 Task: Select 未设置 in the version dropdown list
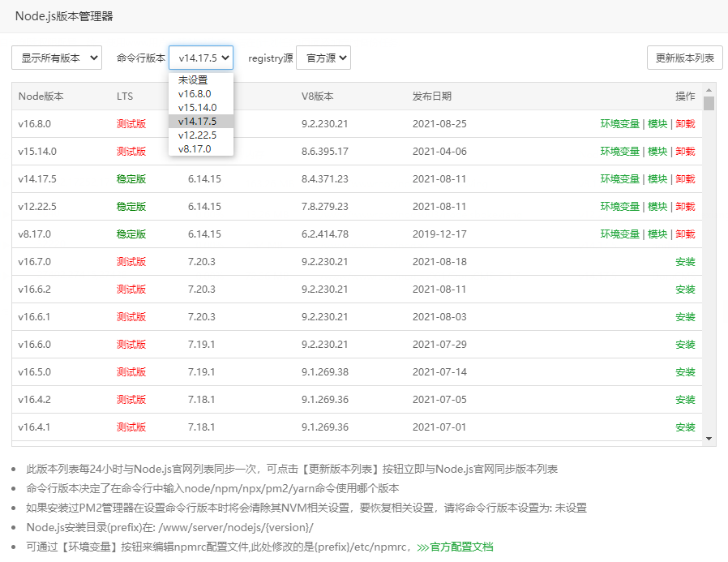click(201, 80)
